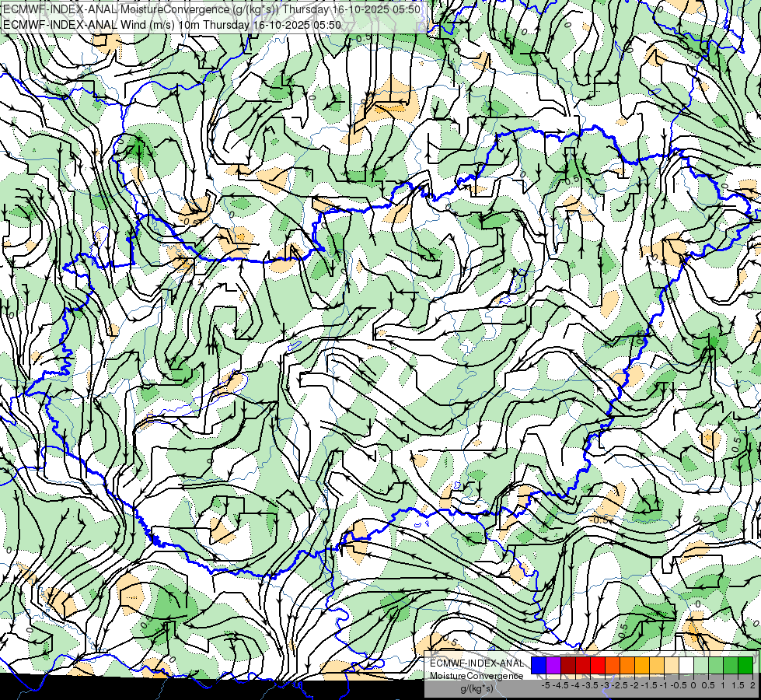Click legend tick value -5
This screenshot has height=700, width=761.
[546, 685]
